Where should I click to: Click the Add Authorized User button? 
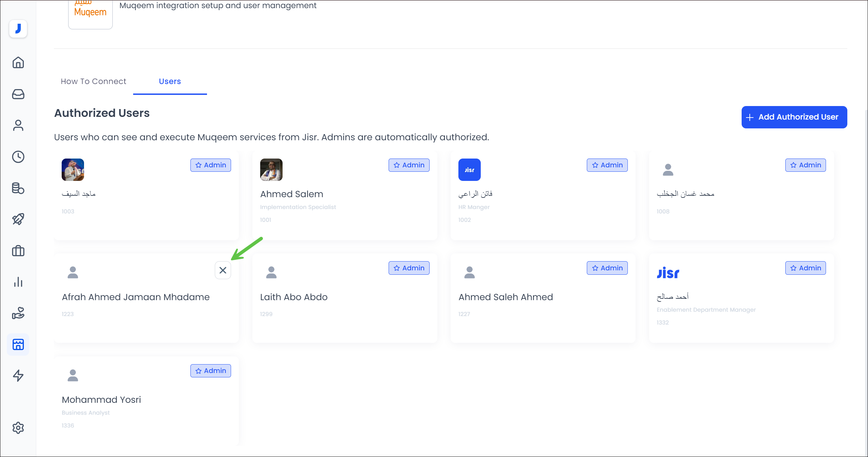[x=794, y=117]
